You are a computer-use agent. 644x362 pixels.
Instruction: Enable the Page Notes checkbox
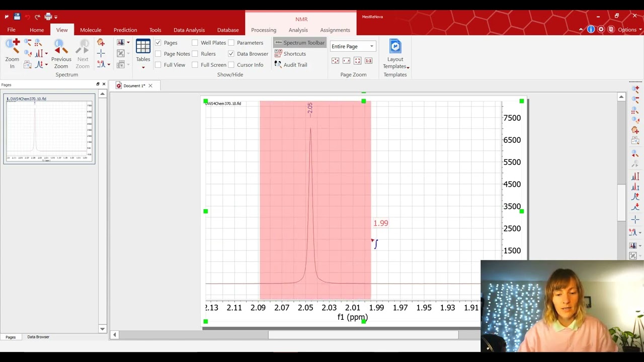pos(158,54)
